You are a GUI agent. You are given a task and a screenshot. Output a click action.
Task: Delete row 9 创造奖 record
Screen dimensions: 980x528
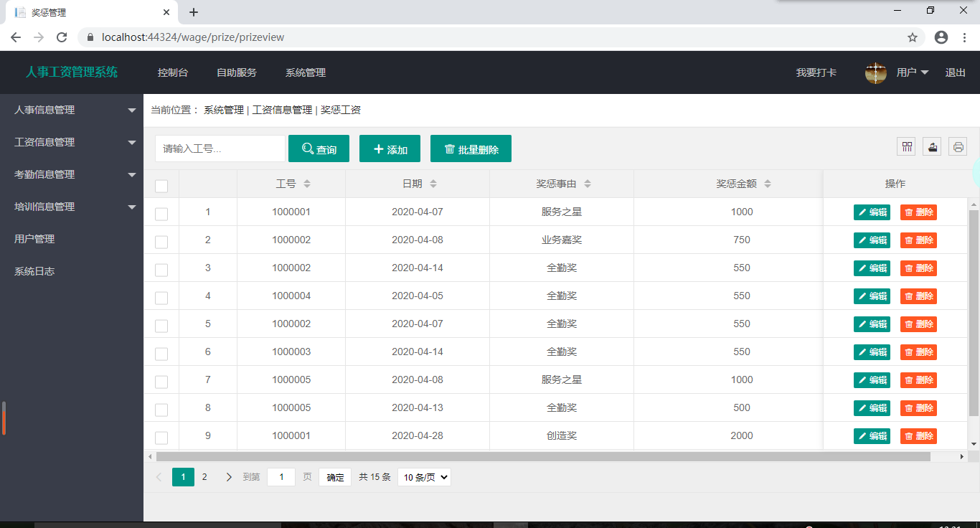tap(918, 436)
